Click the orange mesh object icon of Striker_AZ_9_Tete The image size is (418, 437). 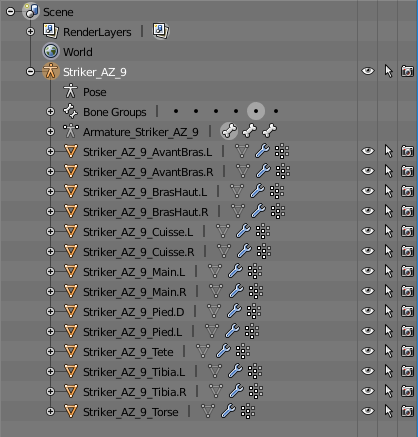(x=71, y=351)
